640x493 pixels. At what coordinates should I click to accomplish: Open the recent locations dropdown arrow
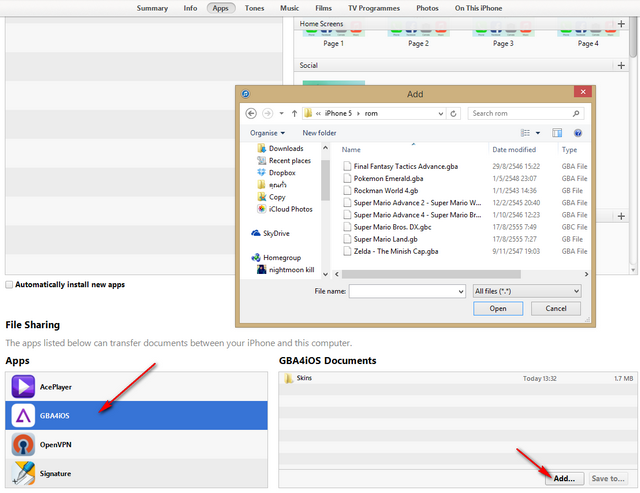click(x=281, y=113)
